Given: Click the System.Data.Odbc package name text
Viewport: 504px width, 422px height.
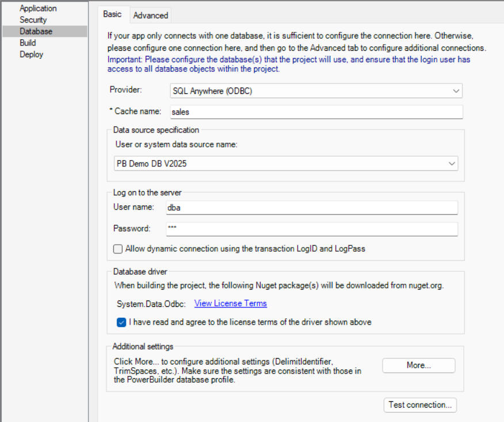Looking at the screenshot, I should 150,303.
